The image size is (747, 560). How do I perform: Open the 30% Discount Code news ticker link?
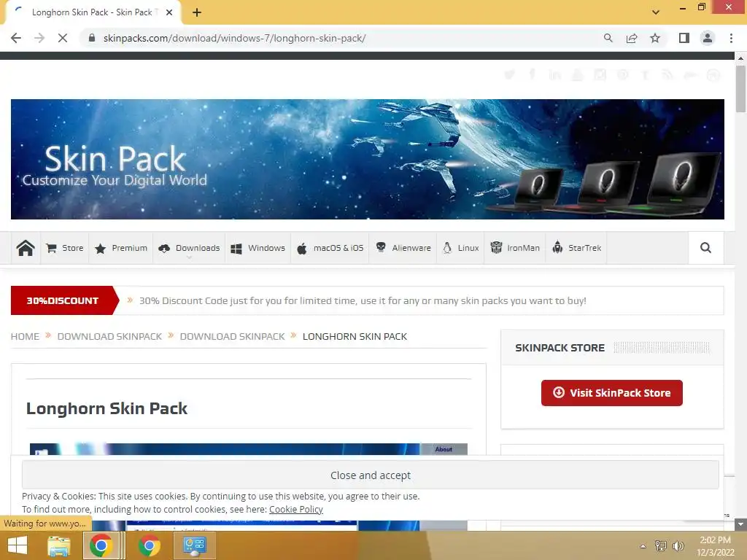coord(363,300)
